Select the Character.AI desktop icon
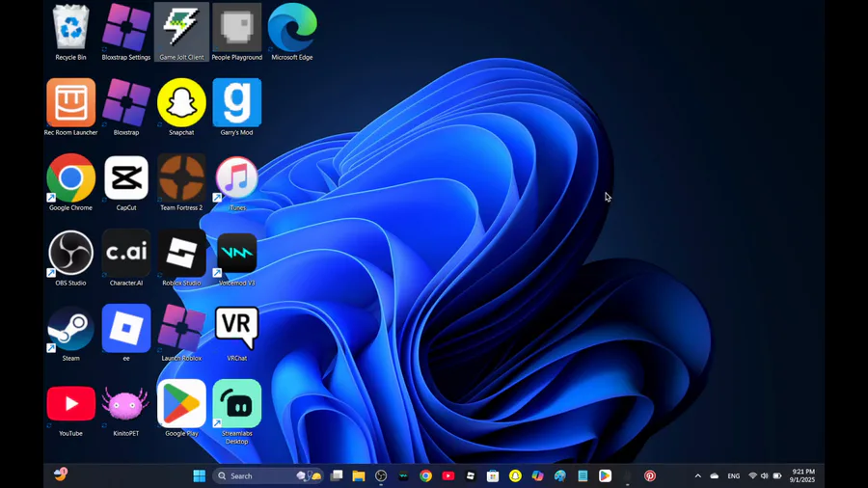 point(126,258)
